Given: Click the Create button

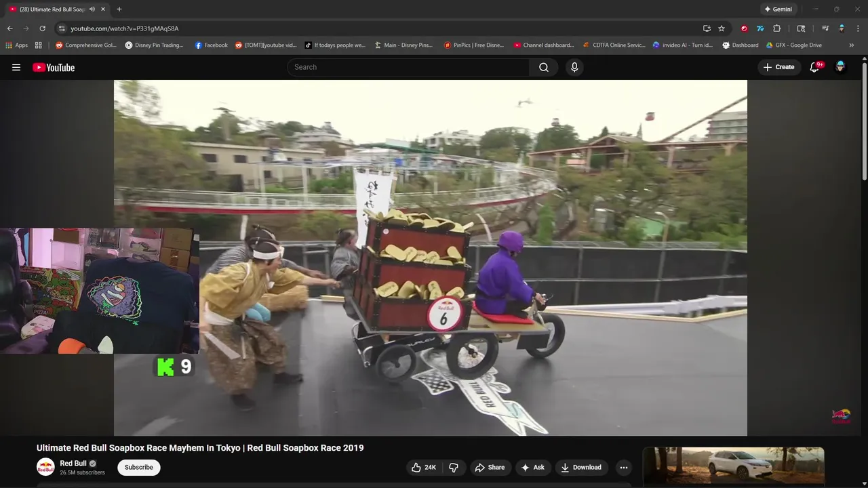Looking at the screenshot, I should click(778, 67).
